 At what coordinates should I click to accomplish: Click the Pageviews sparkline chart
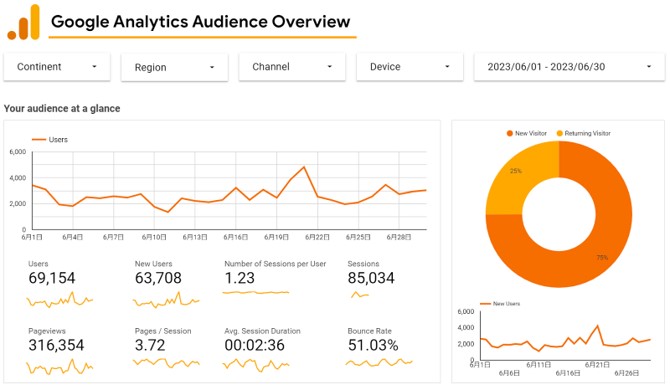[59, 367]
